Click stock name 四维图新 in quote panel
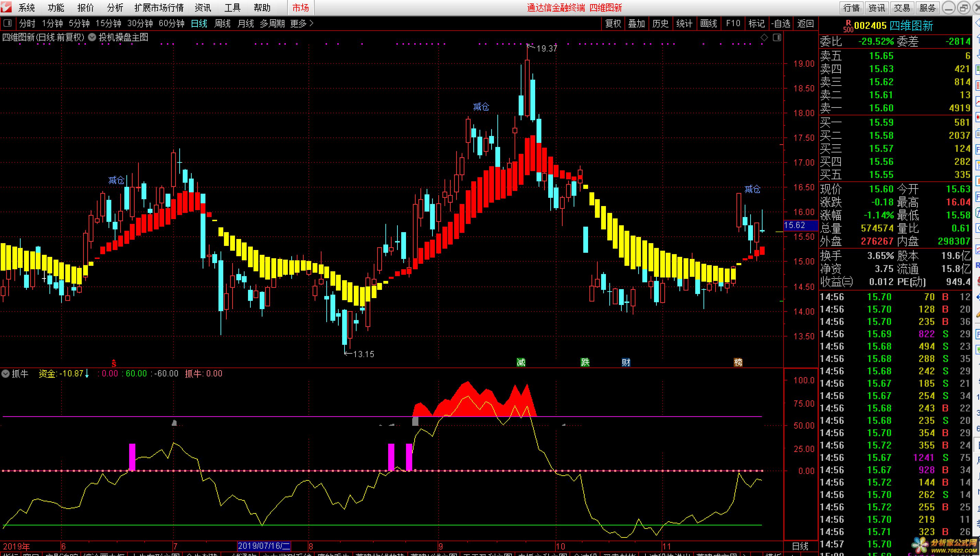 click(x=911, y=26)
